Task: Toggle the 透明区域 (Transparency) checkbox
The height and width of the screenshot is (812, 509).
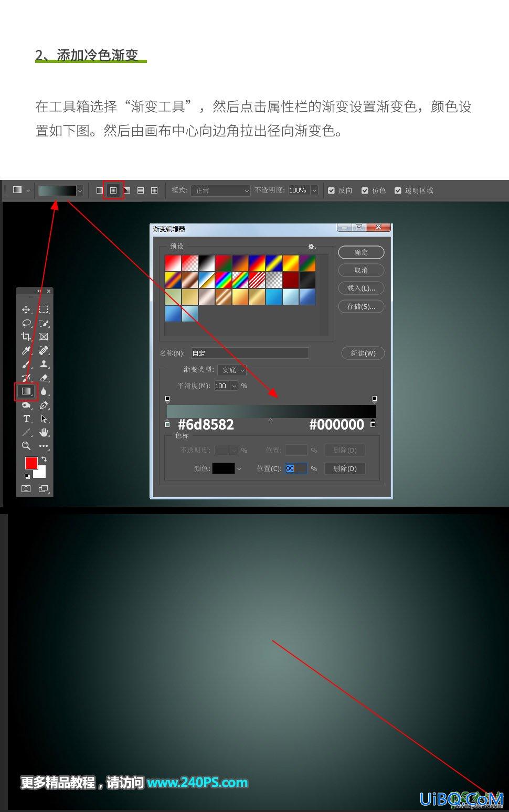Action: point(398,190)
